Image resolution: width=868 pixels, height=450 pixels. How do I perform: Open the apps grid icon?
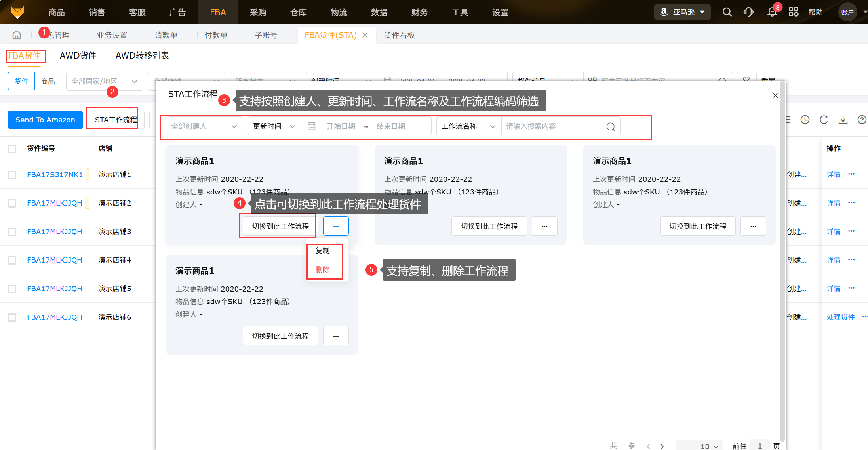click(793, 12)
